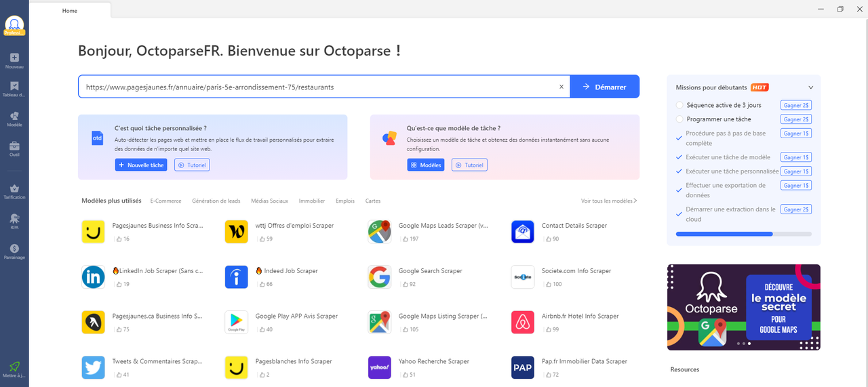This screenshot has height=387, width=868.
Task: Open the RPA sidebar icon
Action: (x=14, y=218)
